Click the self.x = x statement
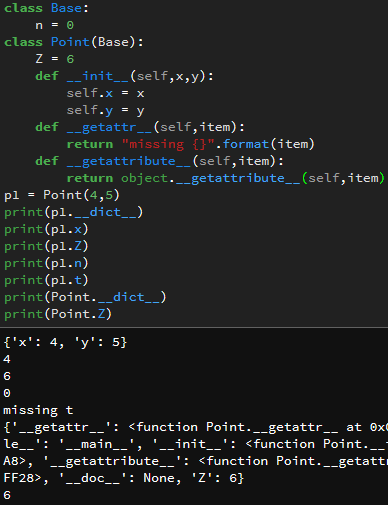This screenshot has width=388, height=505. [105, 93]
